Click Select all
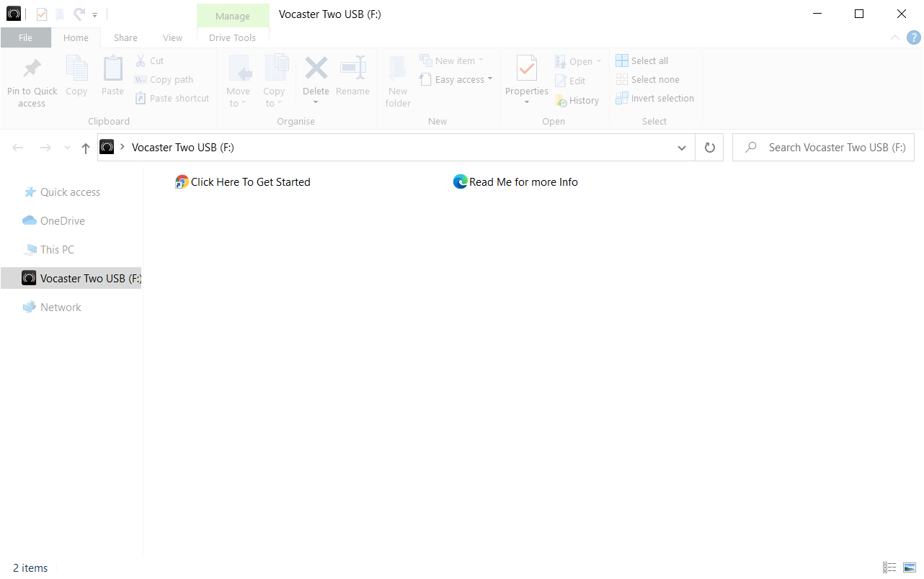 (x=642, y=61)
